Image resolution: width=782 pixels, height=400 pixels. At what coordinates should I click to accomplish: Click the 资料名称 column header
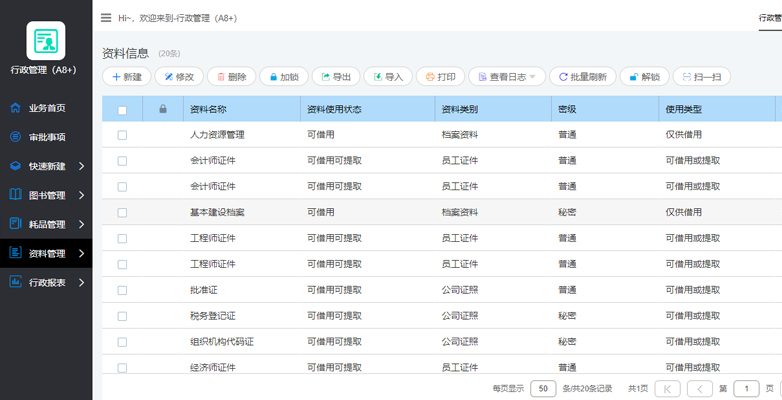[x=208, y=109]
